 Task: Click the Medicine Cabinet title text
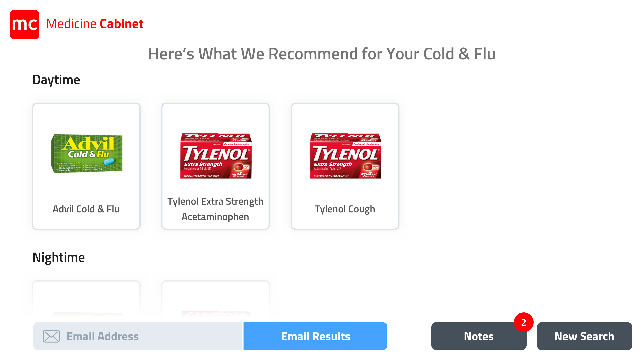click(x=95, y=24)
